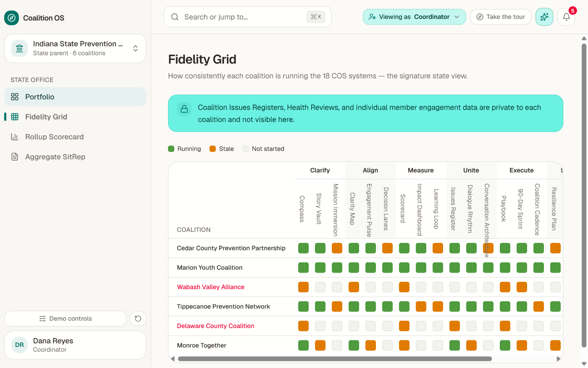Open the AI sparkle assistant button
The width and height of the screenshot is (588, 368).
click(x=544, y=17)
